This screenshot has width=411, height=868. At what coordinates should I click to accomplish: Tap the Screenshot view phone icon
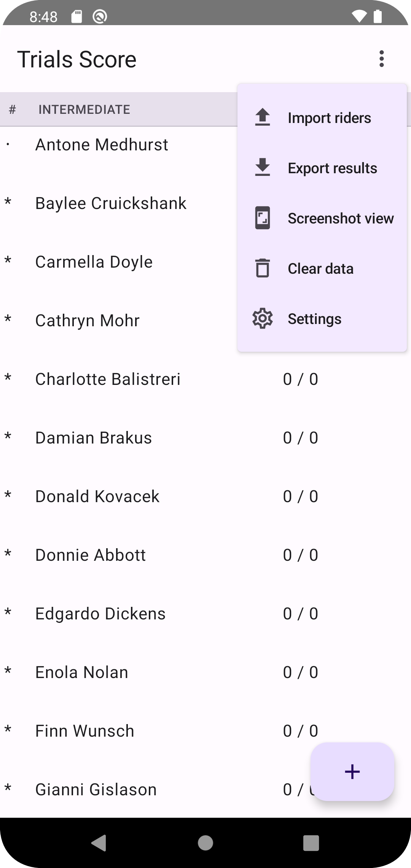(262, 218)
